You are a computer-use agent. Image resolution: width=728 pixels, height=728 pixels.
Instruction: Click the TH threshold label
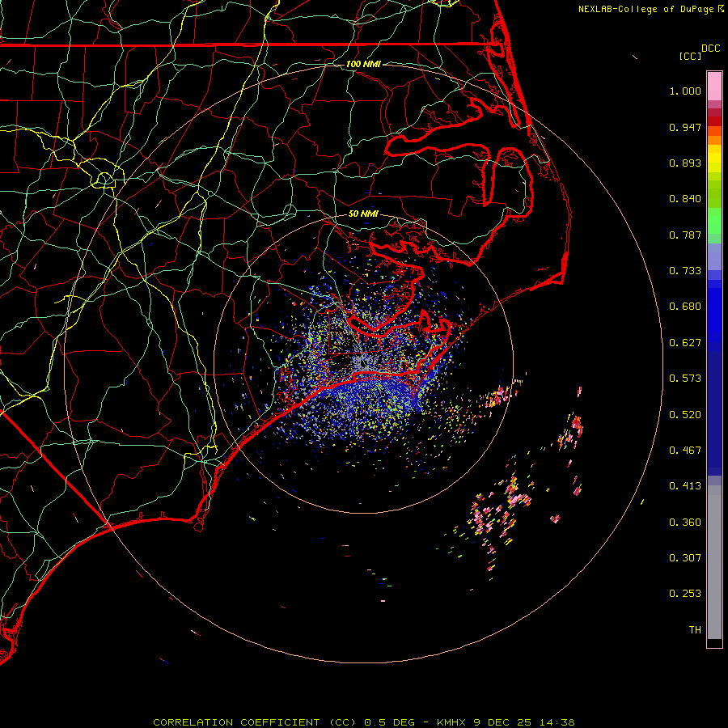pyautogui.click(x=695, y=630)
